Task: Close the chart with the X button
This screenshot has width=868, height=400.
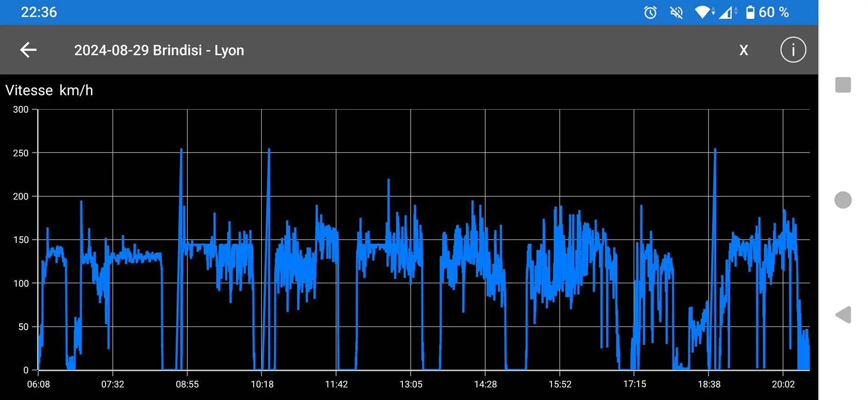Action: point(744,50)
